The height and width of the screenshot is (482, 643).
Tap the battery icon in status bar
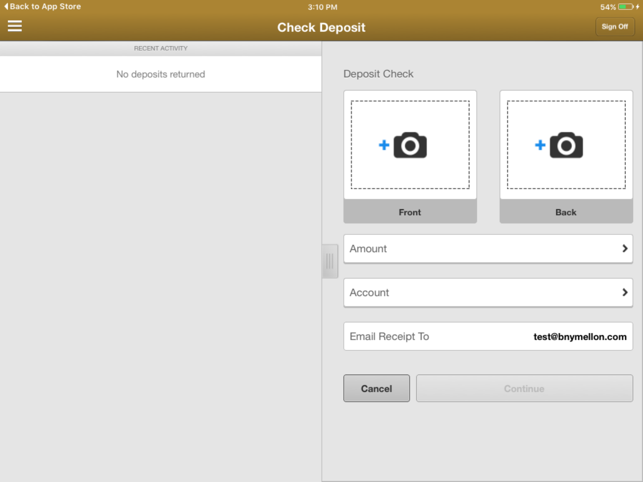coord(626,7)
